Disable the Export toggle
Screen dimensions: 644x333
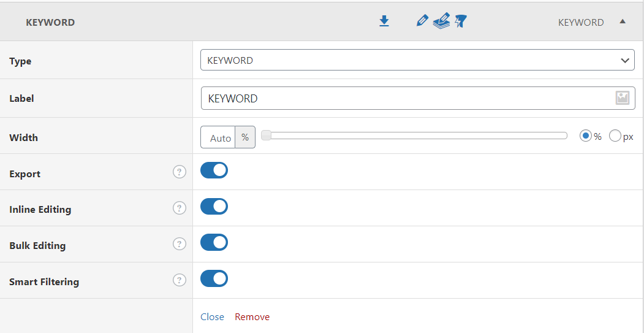point(214,170)
